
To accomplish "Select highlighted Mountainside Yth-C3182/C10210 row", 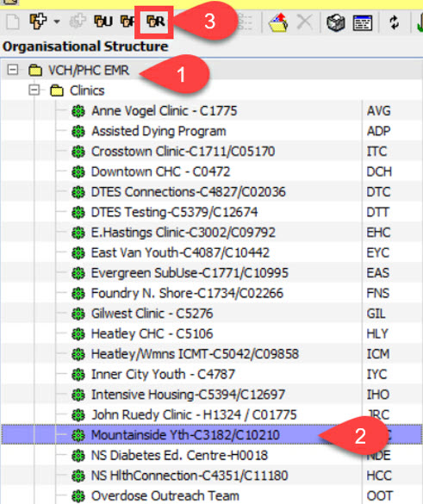I will click(x=212, y=435).
